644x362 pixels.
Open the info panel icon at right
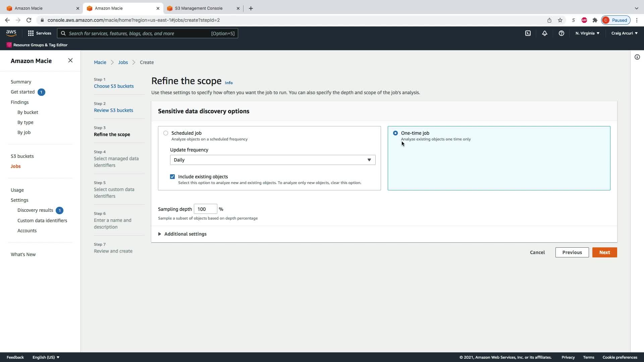coord(637,57)
